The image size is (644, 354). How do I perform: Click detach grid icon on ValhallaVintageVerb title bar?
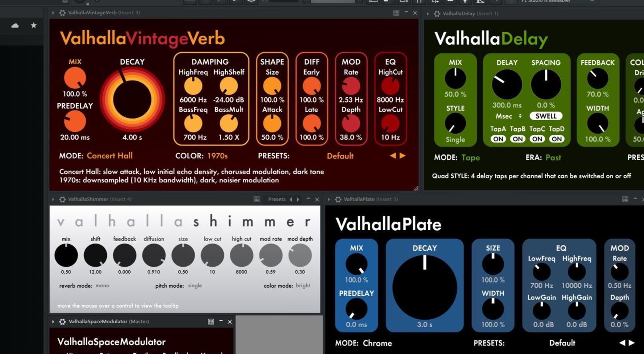pyautogui.click(x=396, y=13)
